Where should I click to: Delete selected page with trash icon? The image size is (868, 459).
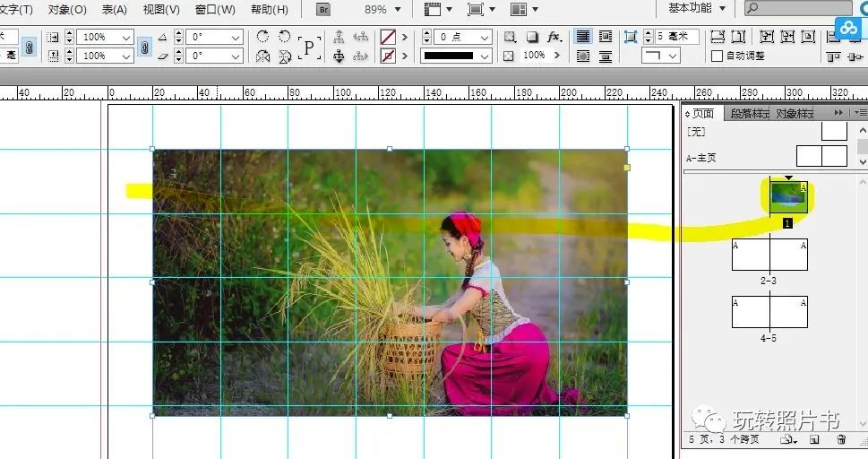pyautogui.click(x=840, y=440)
